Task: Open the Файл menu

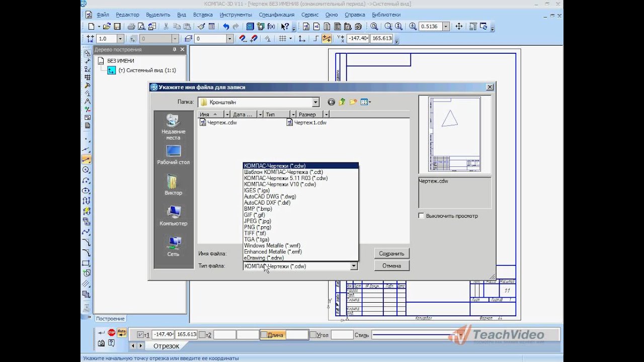Action: point(103,15)
